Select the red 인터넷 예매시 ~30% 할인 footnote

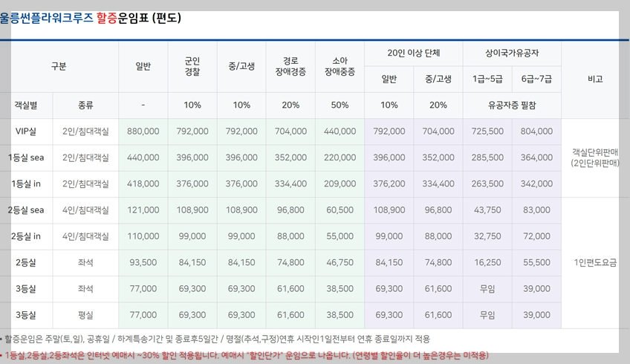click(x=244, y=355)
